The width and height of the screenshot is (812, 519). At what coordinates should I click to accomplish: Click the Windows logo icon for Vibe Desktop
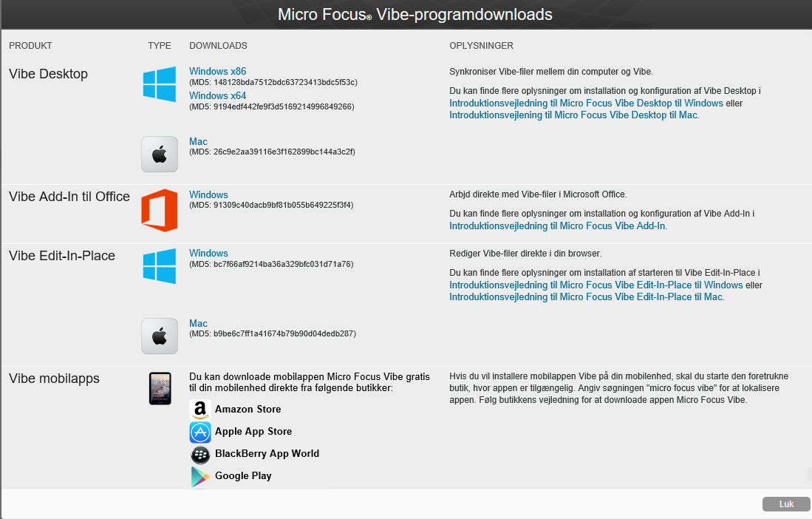tap(160, 84)
